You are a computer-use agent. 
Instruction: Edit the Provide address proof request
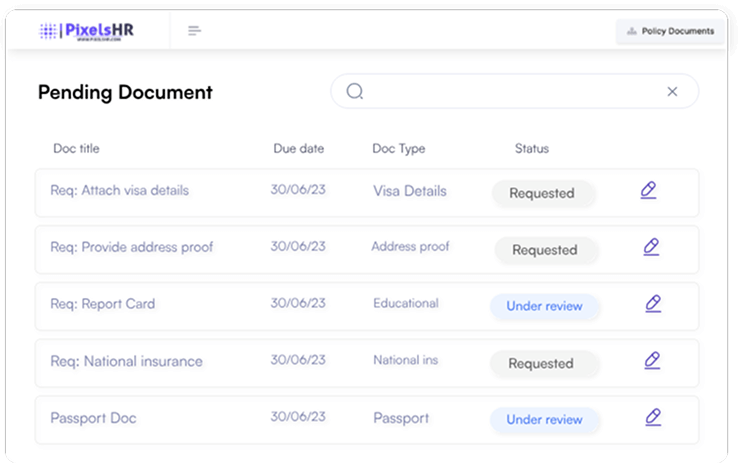651,246
